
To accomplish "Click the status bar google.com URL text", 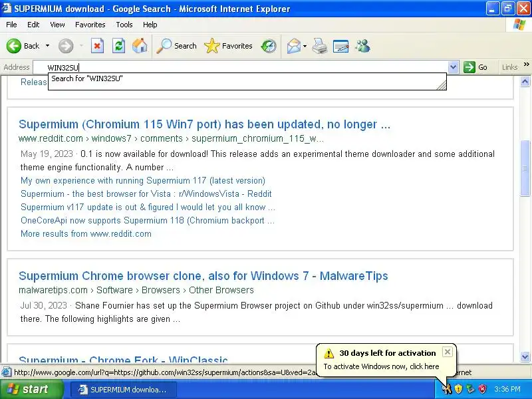I will (166, 372).
